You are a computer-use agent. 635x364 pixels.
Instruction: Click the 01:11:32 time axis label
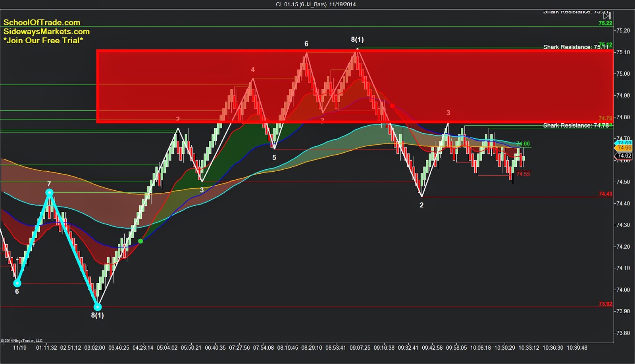(46, 348)
